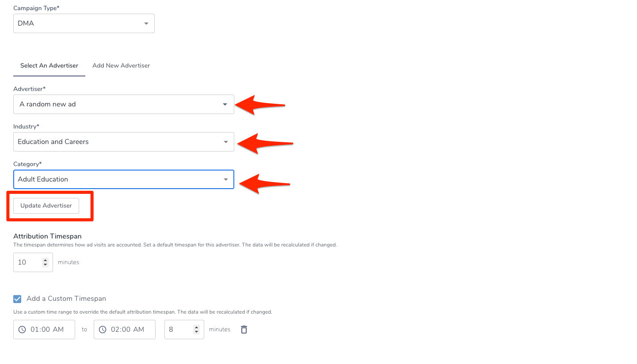Click the clock icon in end time field
The width and height of the screenshot is (637, 364).
click(x=103, y=330)
